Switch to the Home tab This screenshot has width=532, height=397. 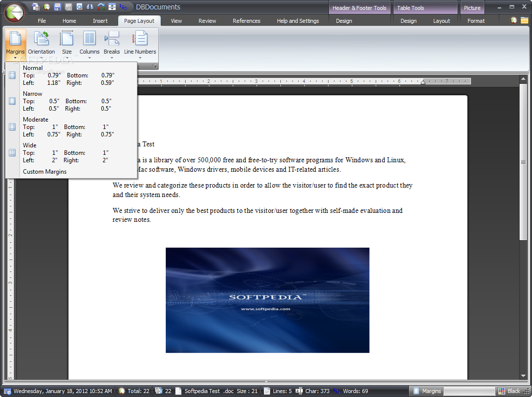pyautogui.click(x=69, y=21)
